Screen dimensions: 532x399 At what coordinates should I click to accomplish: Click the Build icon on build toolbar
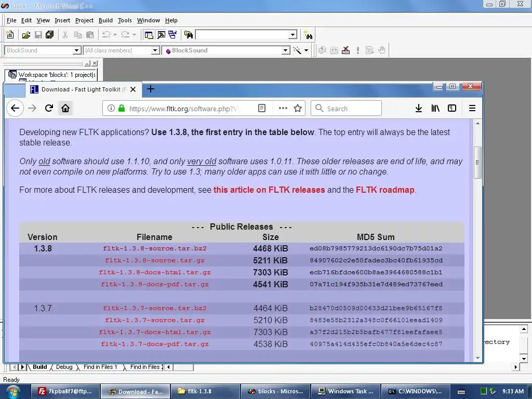[334, 50]
